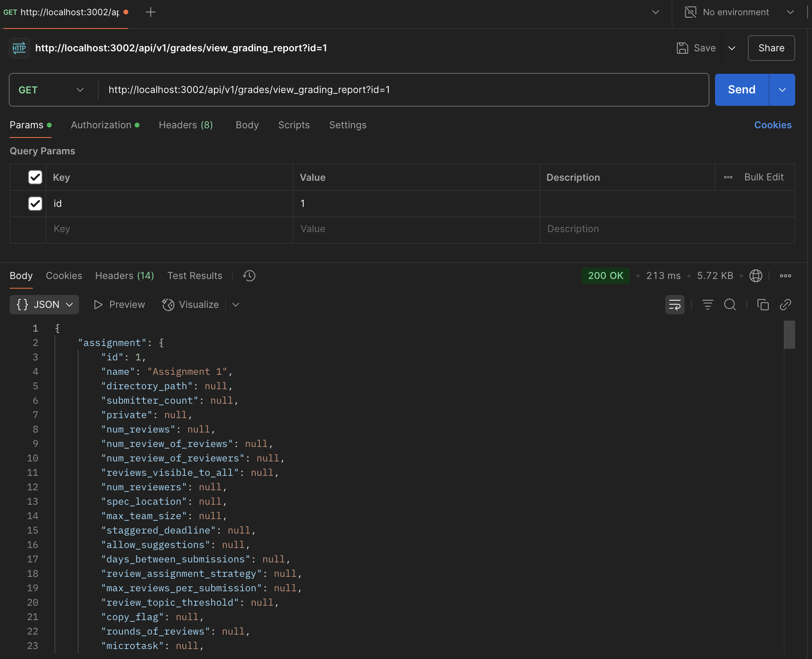
Task: Click the response body scrollbar thumb
Action: pos(789,335)
